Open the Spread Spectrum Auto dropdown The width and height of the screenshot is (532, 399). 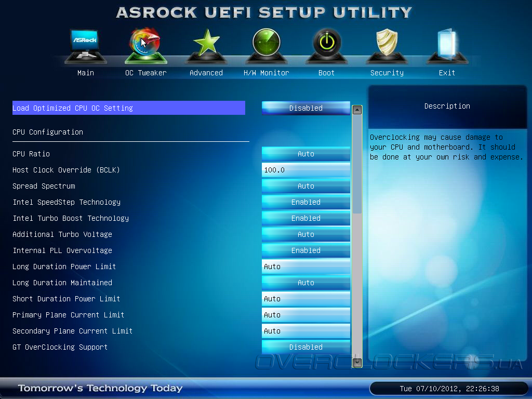[x=305, y=186]
